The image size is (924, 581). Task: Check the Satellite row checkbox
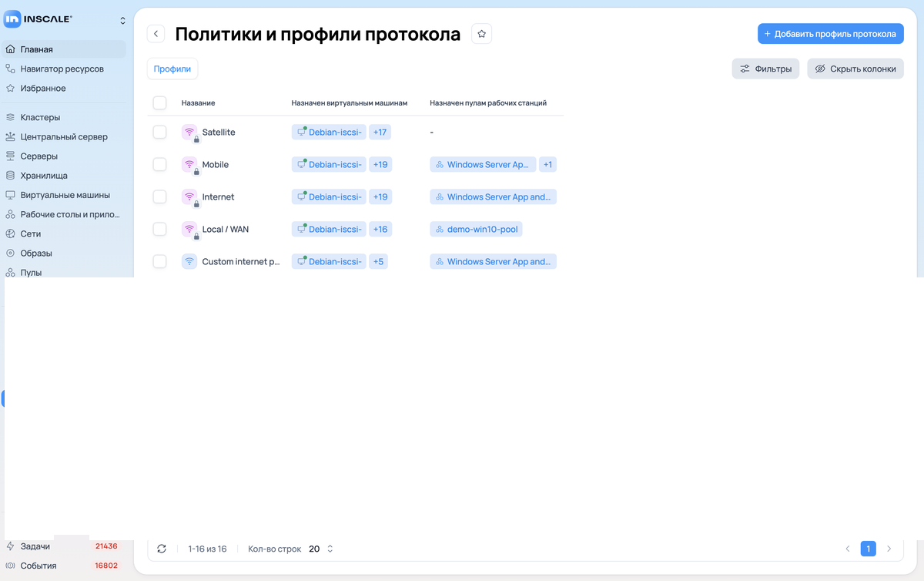tap(159, 132)
